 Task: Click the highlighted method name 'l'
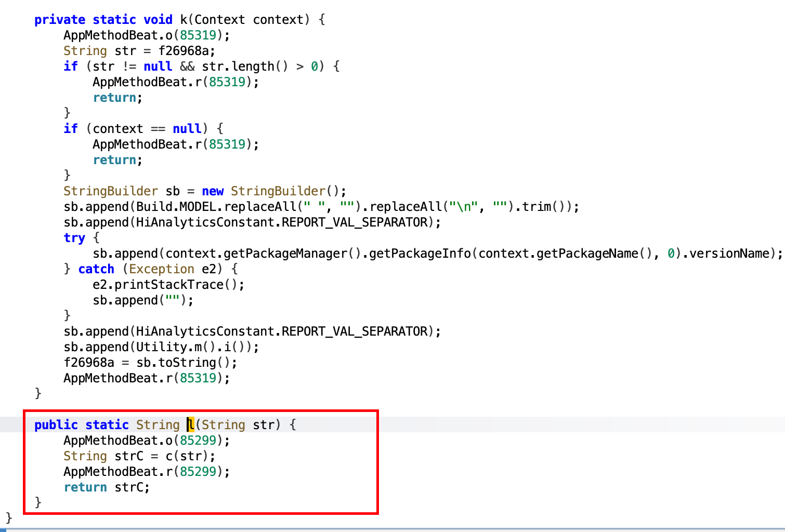191,425
